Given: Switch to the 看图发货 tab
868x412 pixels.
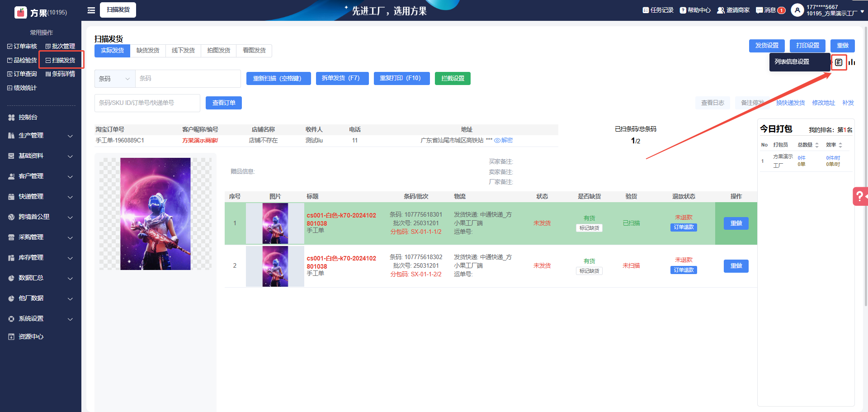Looking at the screenshot, I should coord(254,51).
